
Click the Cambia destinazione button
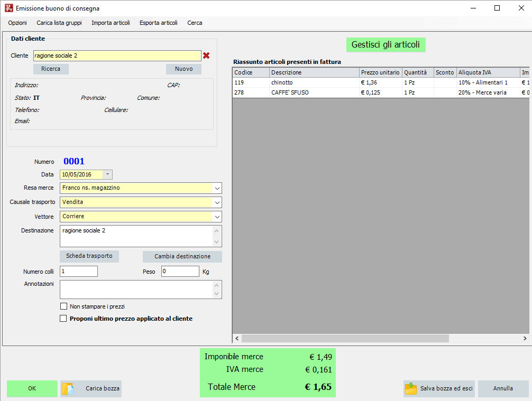[182, 257]
